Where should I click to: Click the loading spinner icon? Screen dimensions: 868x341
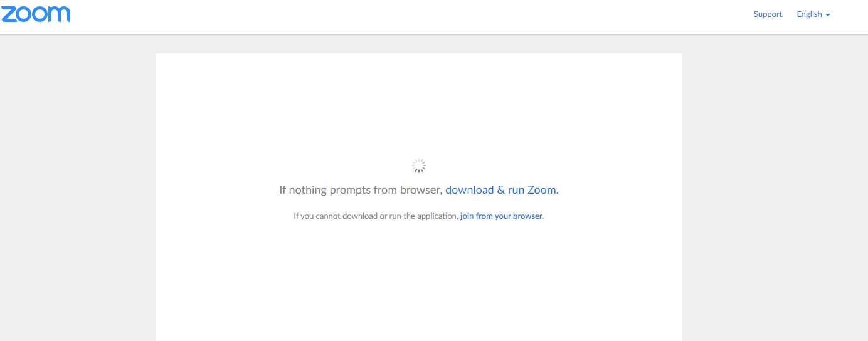tap(419, 165)
